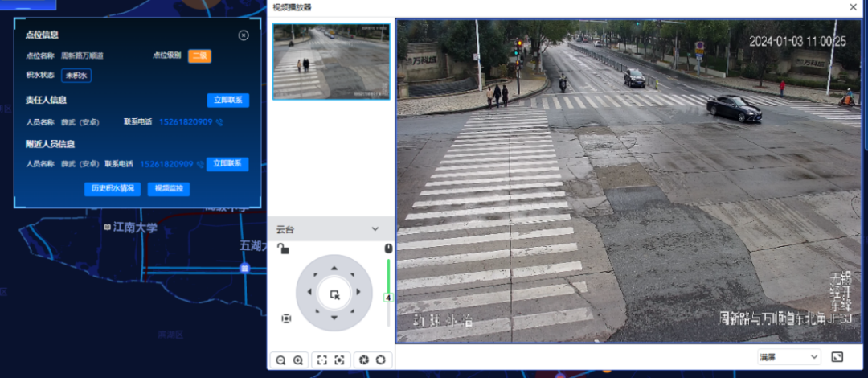Open the 满屏 display mode dropdown
The height and width of the screenshot is (378, 868).
point(788,357)
